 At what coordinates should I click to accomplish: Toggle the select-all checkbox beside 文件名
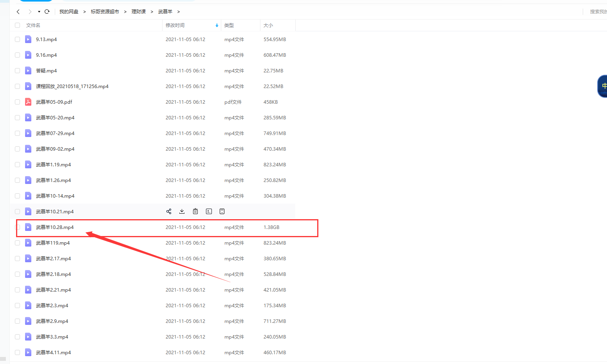[17, 25]
